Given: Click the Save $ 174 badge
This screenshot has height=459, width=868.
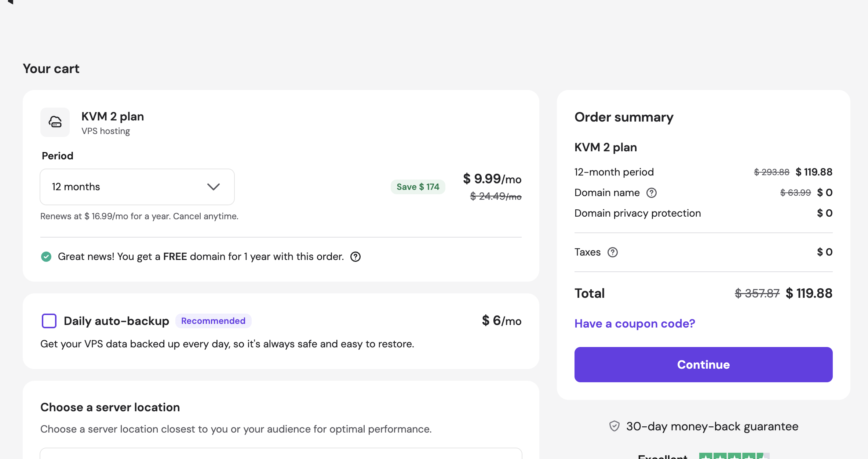Looking at the screenshot, I should click(418, 187).
